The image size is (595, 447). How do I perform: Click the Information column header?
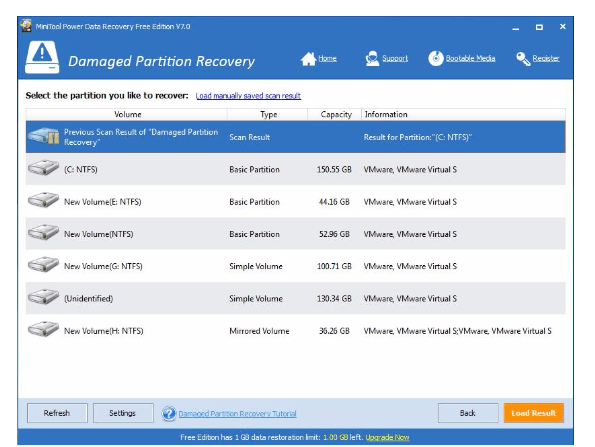coord(463,114)
